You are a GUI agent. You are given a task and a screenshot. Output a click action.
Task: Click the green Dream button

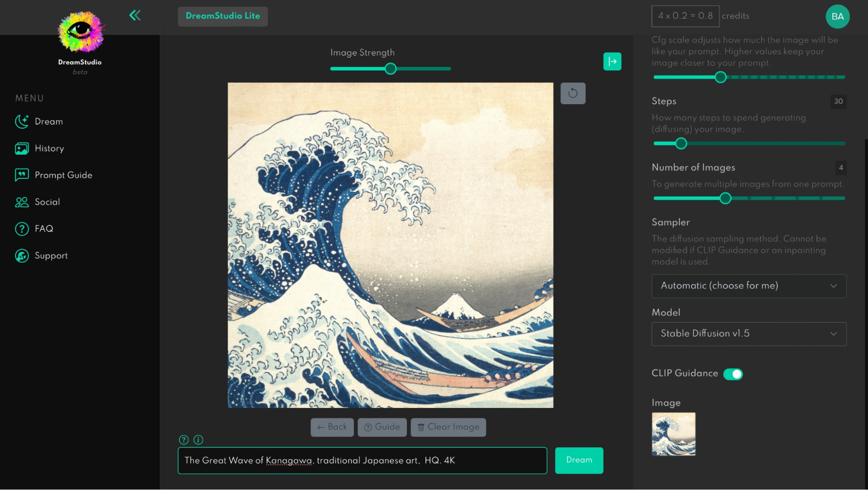click(579, 460)
